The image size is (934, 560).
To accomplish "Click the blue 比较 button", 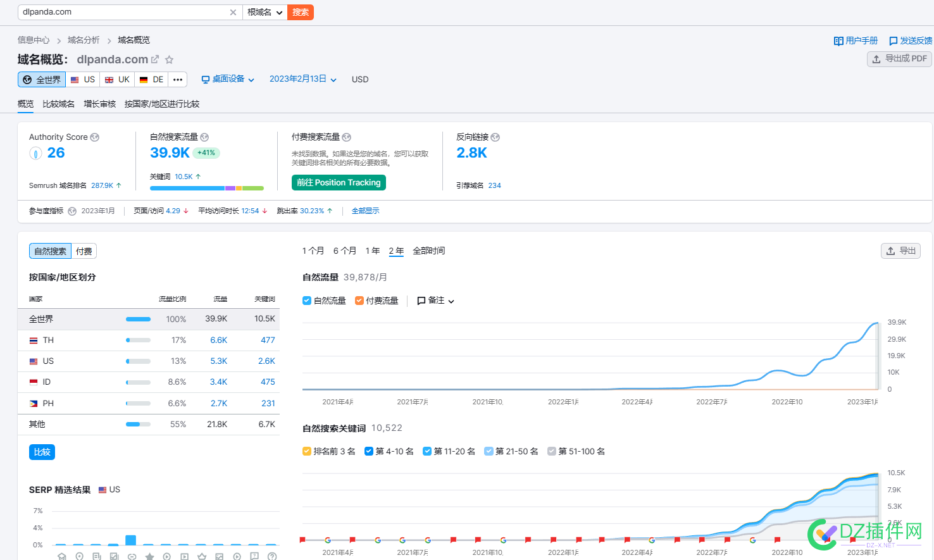I will click(42, 452).
